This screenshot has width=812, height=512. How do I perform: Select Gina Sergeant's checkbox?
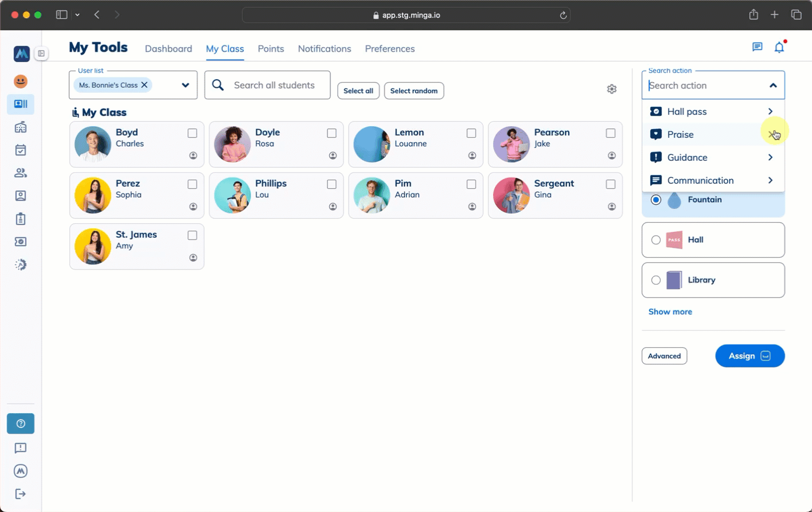[x=611, y=184]
